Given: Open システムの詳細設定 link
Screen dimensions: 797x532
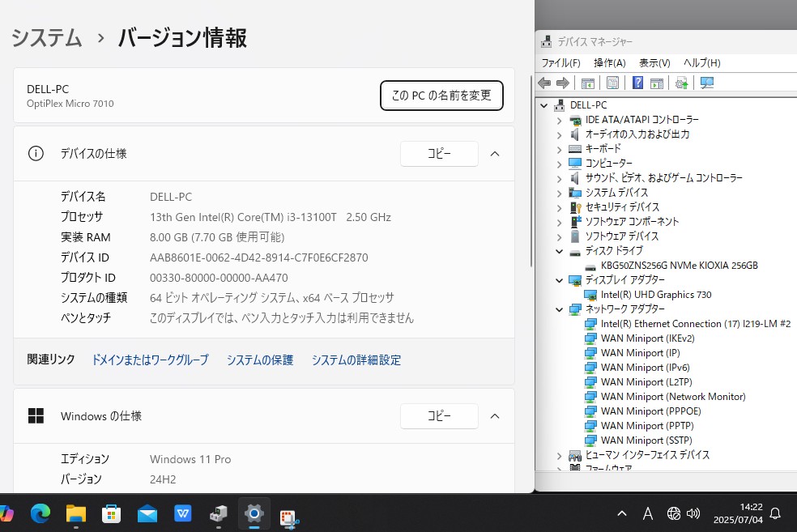Looking at the screenshot, I should [x=356, y=360].
